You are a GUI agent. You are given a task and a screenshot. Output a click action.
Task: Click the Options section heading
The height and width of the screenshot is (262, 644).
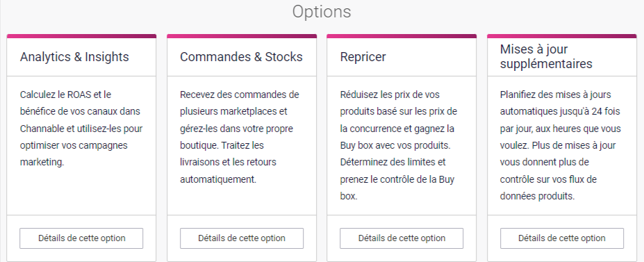click(322, 12)
